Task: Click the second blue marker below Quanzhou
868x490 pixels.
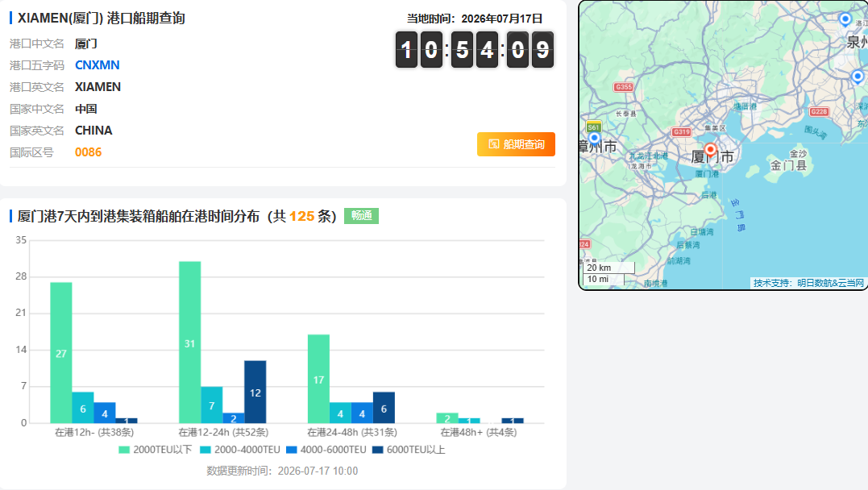Action: click(x=858, y=76)
